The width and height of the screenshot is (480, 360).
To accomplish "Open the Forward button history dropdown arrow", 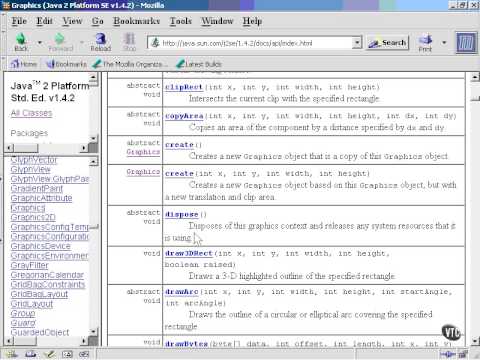I will pos(81,43).
